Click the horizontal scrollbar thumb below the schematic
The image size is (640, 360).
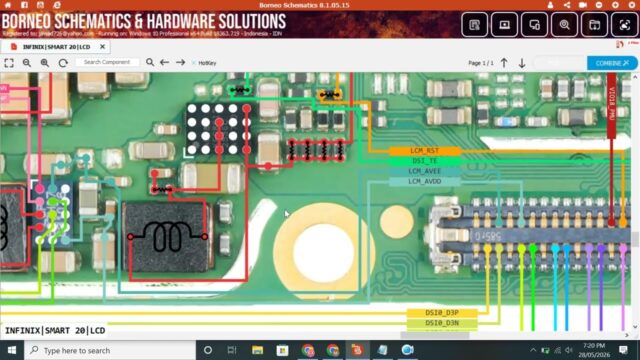tap(435, 335)
